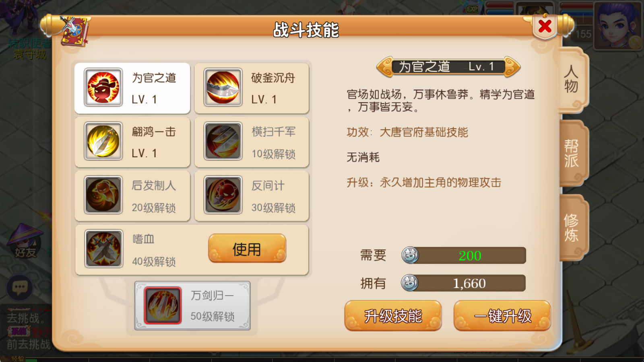Screen dimensions: 644x362
Task: Select the 破釜沉舟 blade skill icon
Action: (223, 87)
